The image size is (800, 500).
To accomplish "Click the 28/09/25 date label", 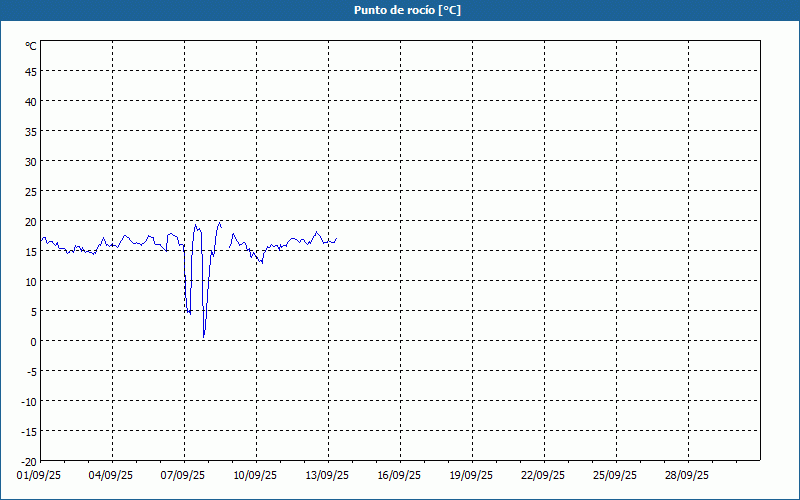I will 687,476.
